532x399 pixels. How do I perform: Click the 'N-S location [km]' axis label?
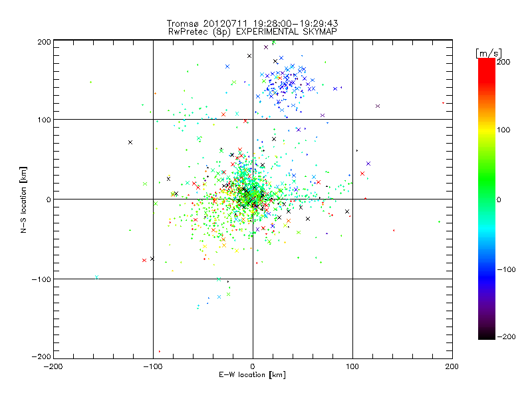[23, 199]
